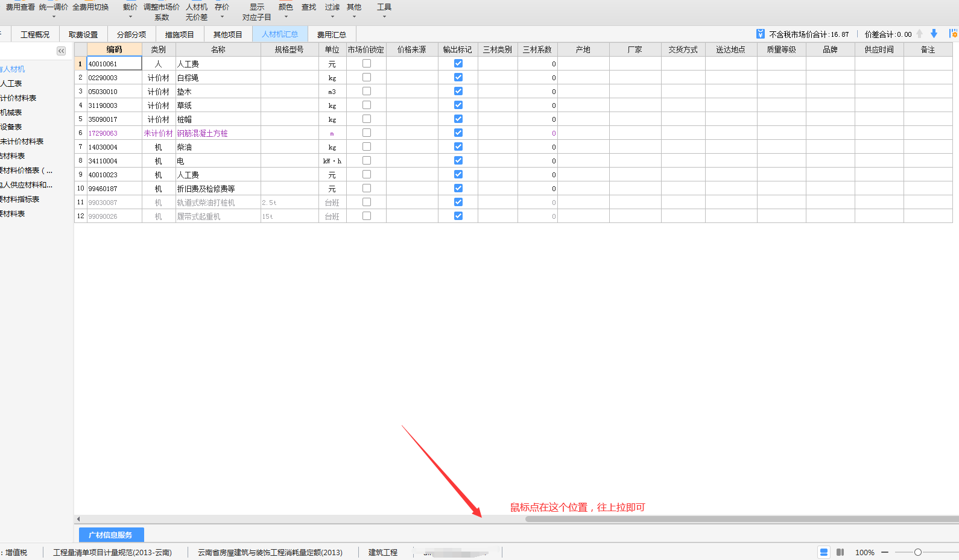
Task: Select 机械表 in the left tree
Action: [11, 112]
